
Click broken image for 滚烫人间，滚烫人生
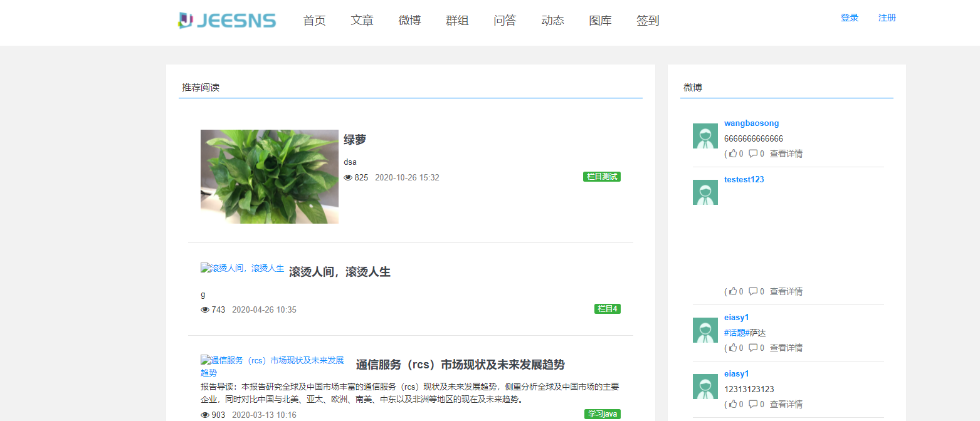(x=242, y=268)
